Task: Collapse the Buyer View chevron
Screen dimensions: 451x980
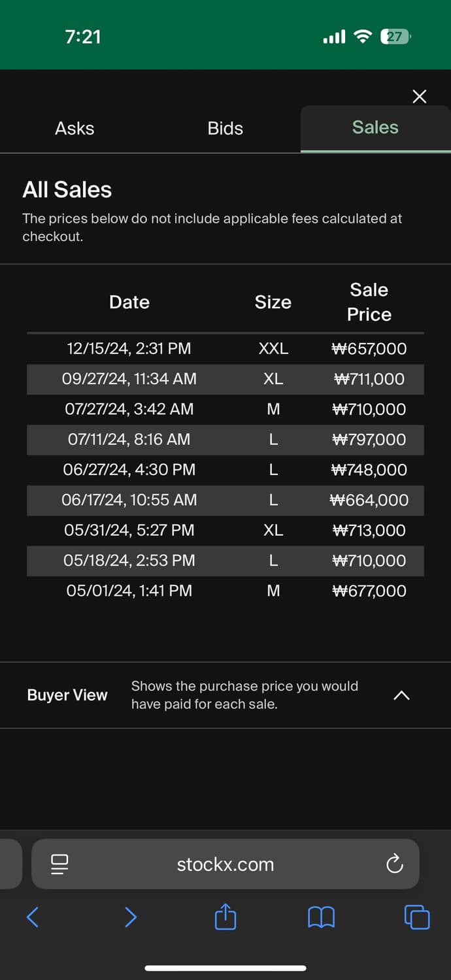Action: tap(401, 695)
